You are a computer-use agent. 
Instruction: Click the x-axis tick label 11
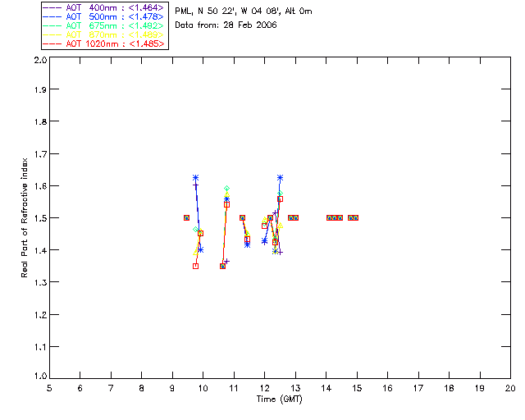tap(234, 388)
